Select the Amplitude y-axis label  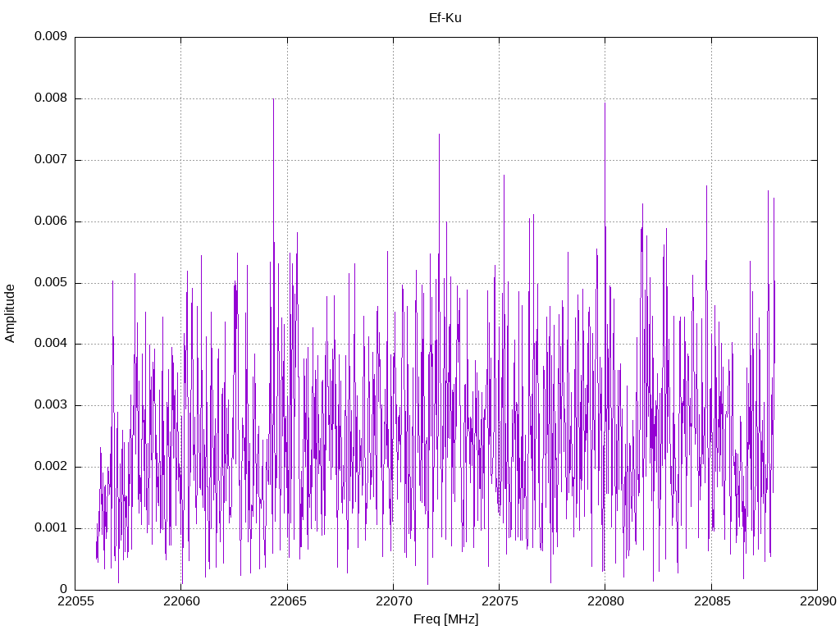[10, 313]
